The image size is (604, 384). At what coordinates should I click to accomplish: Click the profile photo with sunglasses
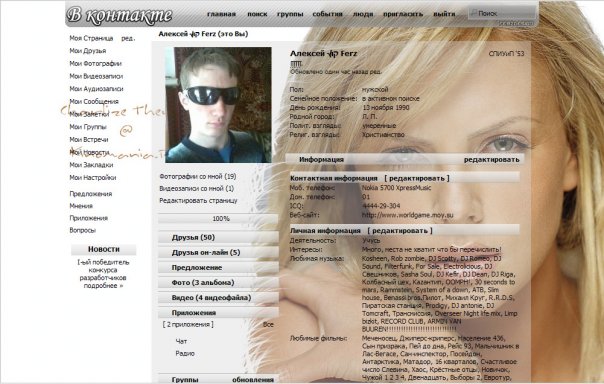click(x=219, y=105)
